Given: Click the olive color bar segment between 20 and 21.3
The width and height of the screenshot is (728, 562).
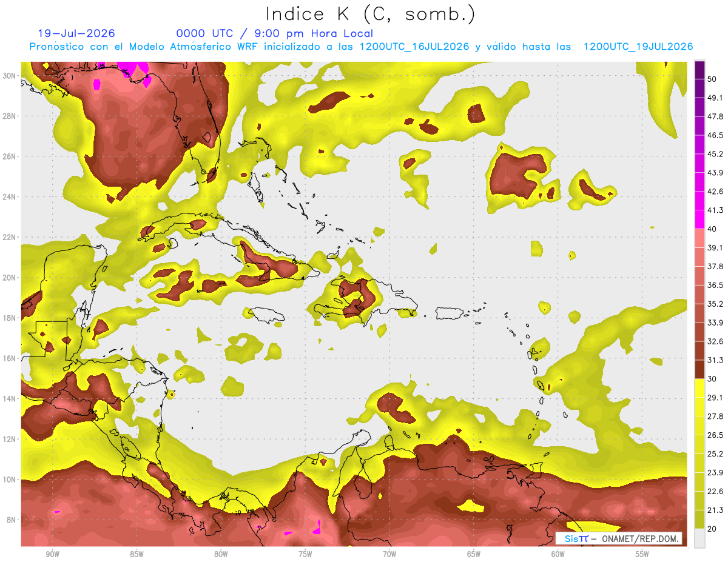Looking at the screenshot, I should 700,520.
